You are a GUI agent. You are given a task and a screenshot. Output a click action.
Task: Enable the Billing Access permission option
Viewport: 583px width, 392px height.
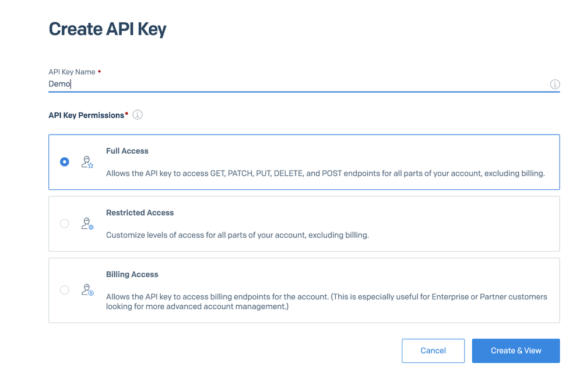coord(64,289)
